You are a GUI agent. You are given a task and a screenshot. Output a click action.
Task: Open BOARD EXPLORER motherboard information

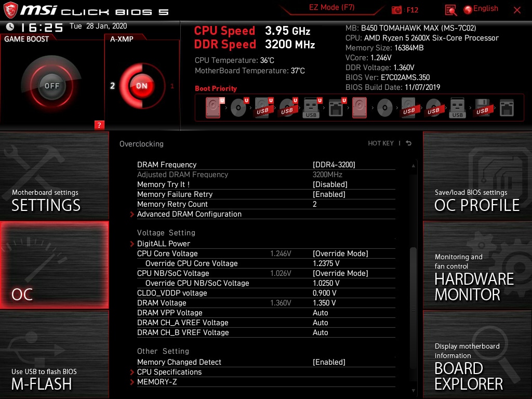pos(477,354)
